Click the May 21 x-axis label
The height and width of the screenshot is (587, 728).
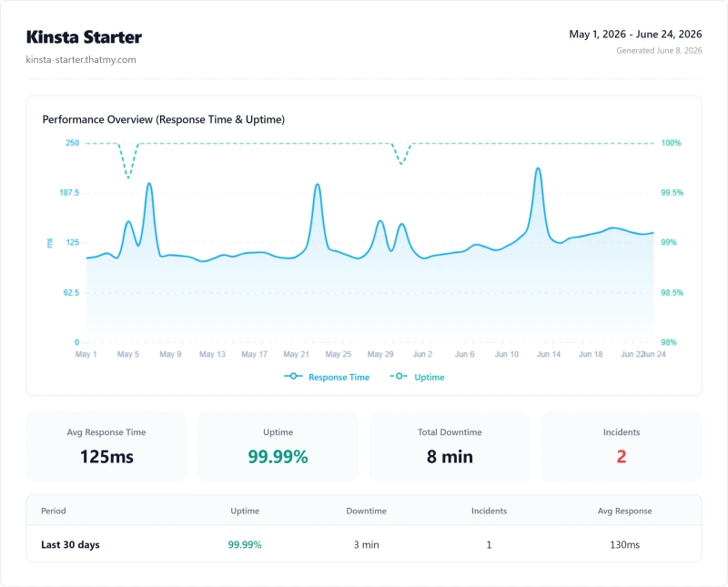pos(297,354)
